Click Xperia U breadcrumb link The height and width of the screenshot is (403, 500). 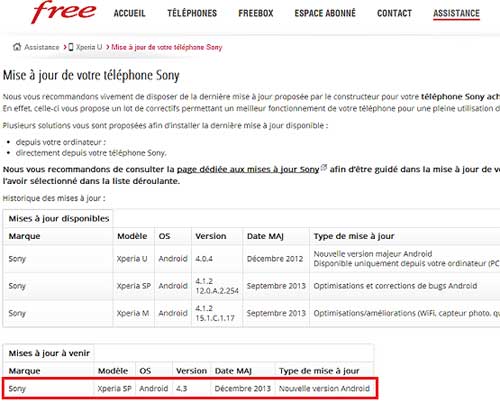pyautogui.click(x=89, y=47)
